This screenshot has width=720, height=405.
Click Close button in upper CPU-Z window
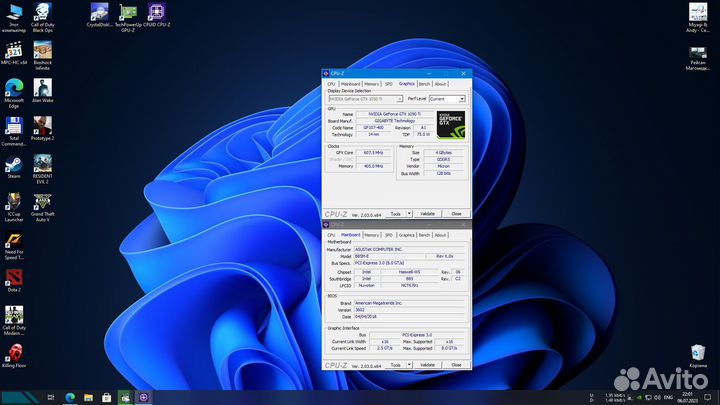tap(456, 214)
